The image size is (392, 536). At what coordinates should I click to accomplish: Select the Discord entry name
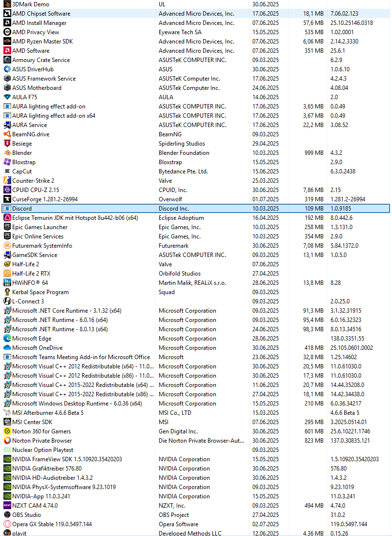(x=22, y=209)
